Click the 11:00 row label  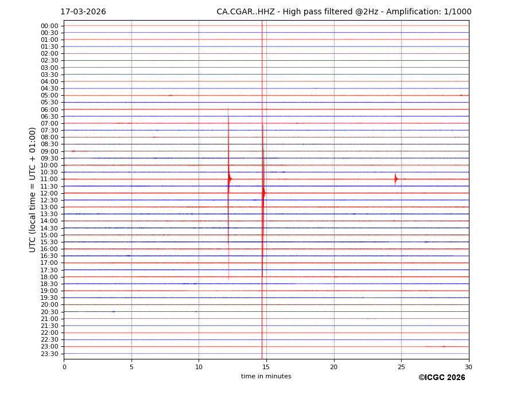tap(49, 179)
